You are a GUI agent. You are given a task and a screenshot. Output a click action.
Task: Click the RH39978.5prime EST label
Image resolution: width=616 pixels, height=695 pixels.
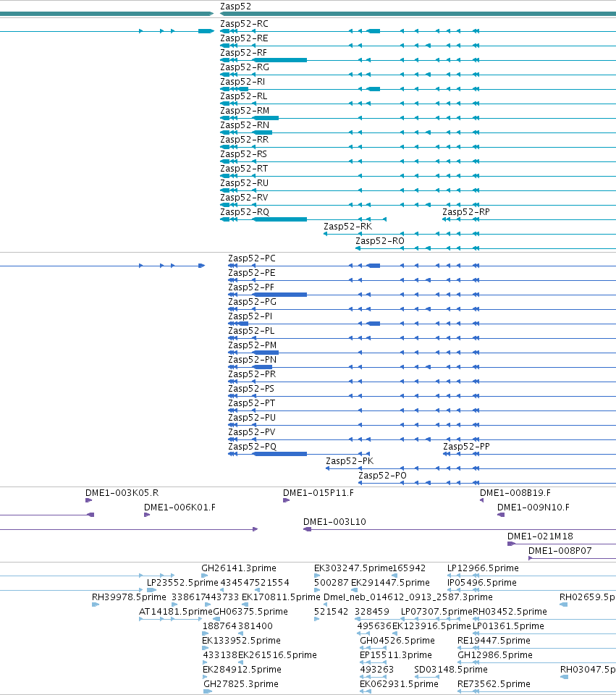[129, 597]
